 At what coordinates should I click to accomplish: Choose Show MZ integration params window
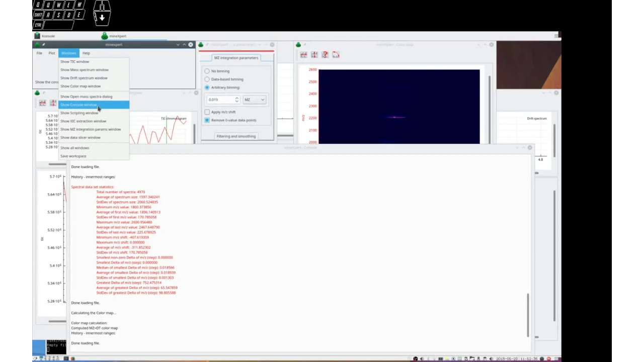point(94,129)
